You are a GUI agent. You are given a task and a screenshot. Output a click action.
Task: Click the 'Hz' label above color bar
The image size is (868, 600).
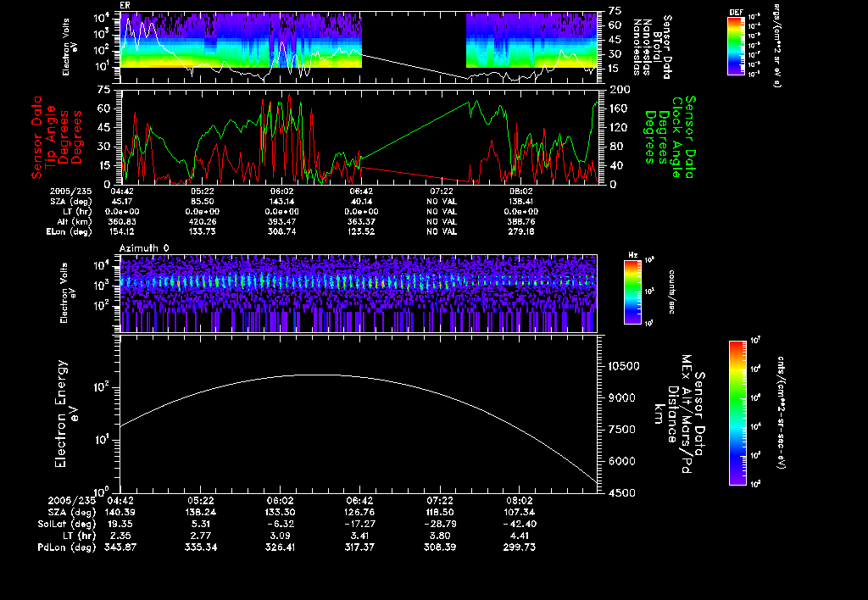point(632,256)
